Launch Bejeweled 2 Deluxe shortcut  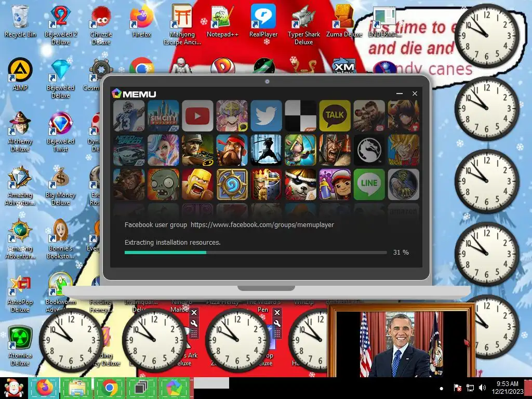[60, 25]
